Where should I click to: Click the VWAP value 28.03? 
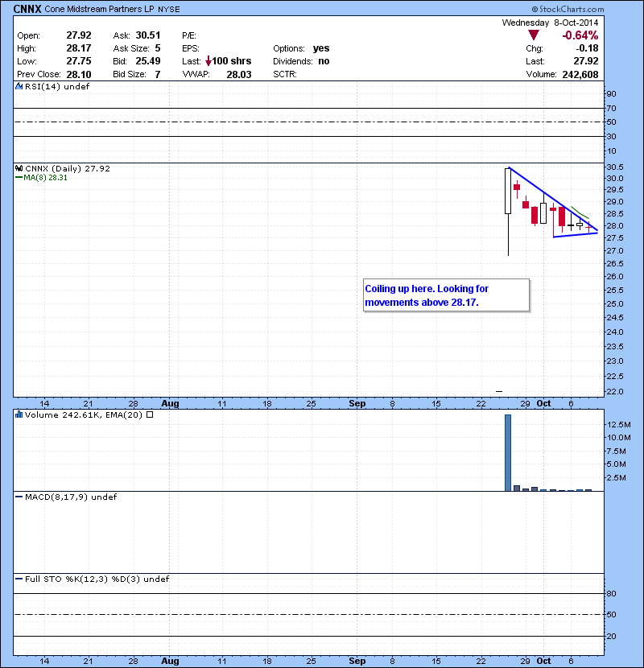[238, 75]
